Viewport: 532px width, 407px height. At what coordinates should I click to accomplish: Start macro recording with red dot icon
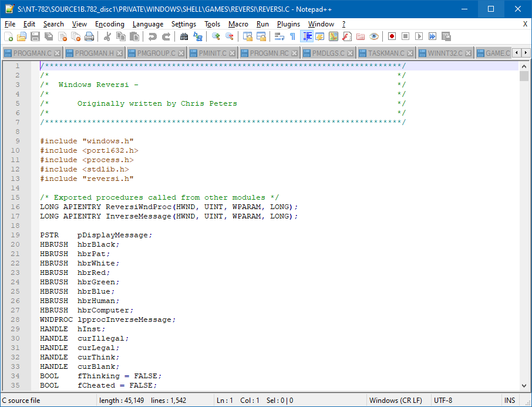coord(392,36)
